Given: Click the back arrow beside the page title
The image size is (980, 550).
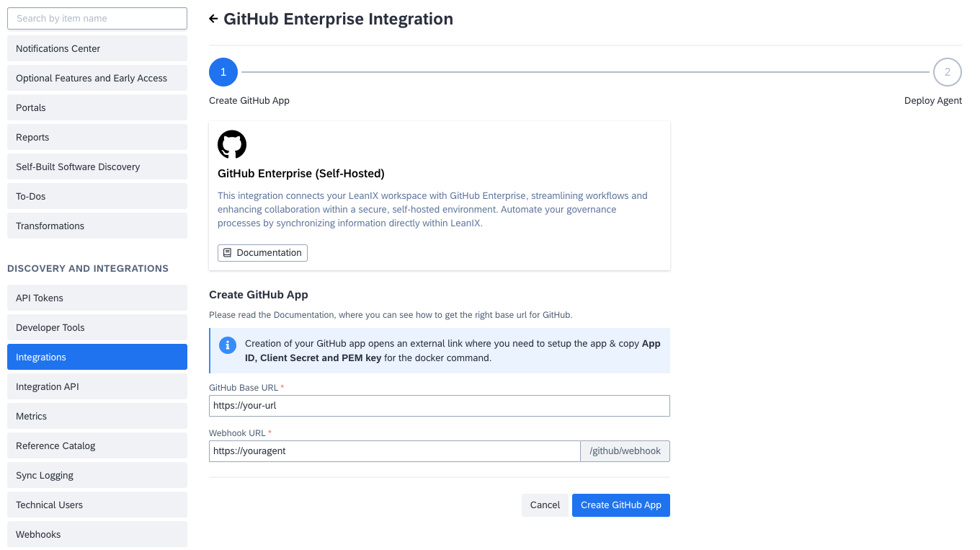Looking at the screenshot, I should click(x=213, y=19).
